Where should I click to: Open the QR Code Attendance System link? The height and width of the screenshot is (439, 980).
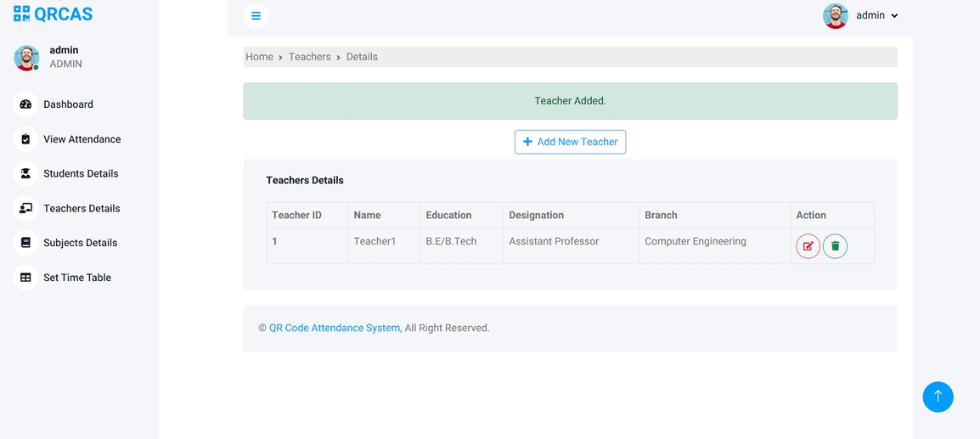click(x=334, y=328)
